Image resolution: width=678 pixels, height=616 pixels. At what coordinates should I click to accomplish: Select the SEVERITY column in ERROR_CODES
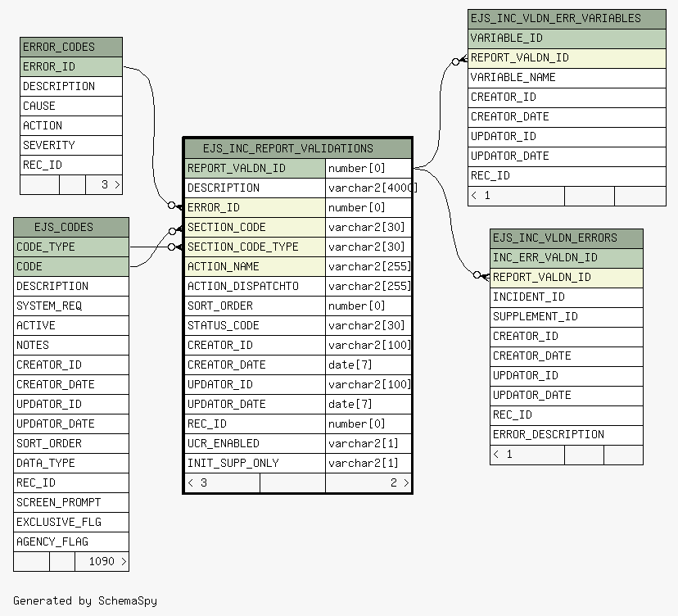pos(71,145)
